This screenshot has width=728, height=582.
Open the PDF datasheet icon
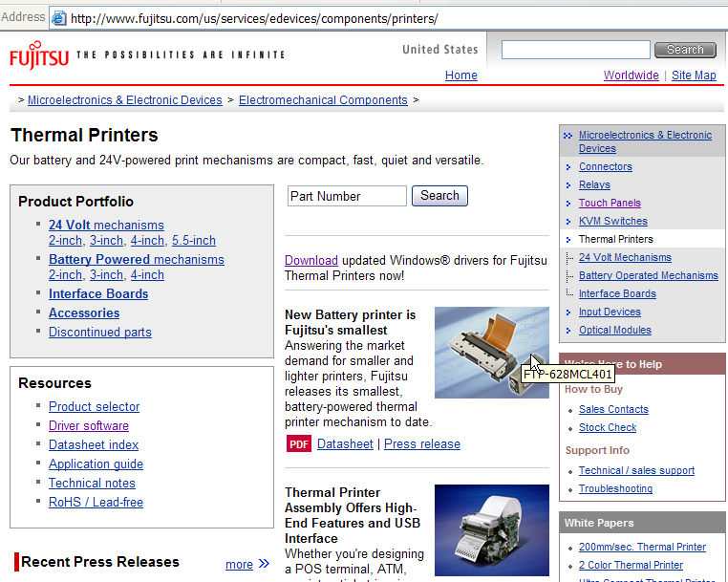[298, 444]
